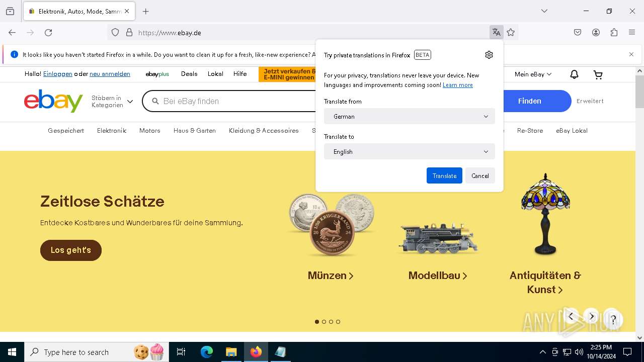
Task: Open File Explorer from taskbar
Action: coord(231,352)
